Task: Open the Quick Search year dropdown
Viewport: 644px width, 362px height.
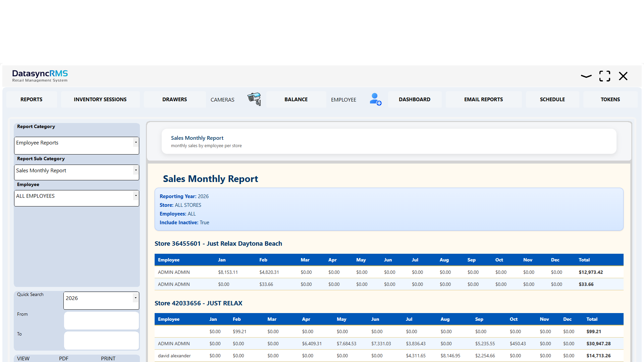Action: 101,300
